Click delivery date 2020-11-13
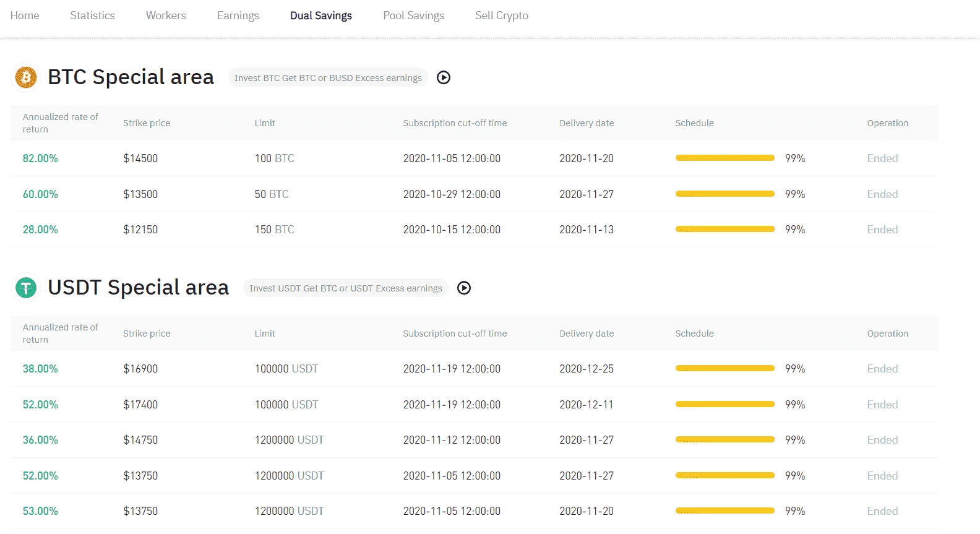 tap(587, 230)
